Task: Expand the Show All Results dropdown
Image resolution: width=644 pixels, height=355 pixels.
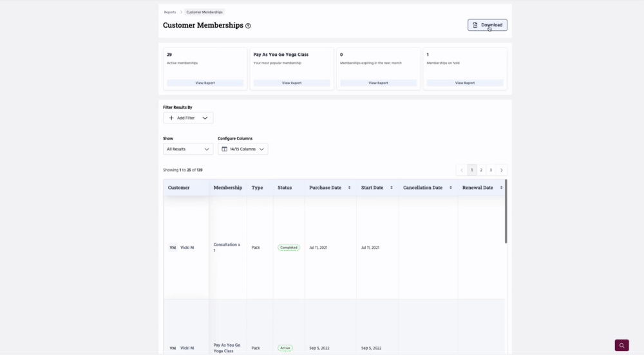Action: 188,149
